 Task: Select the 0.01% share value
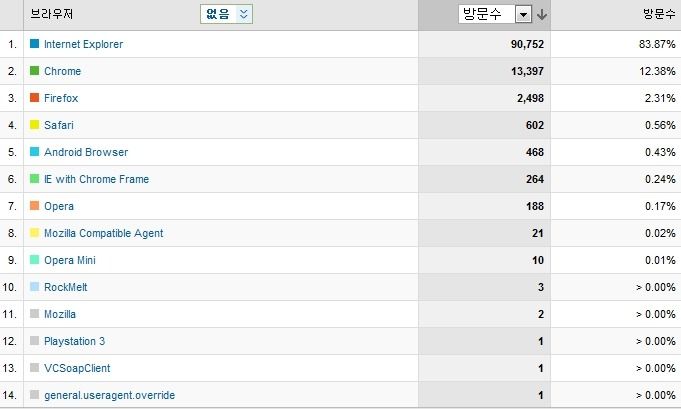pyautogui.click(x=660, y=260)
